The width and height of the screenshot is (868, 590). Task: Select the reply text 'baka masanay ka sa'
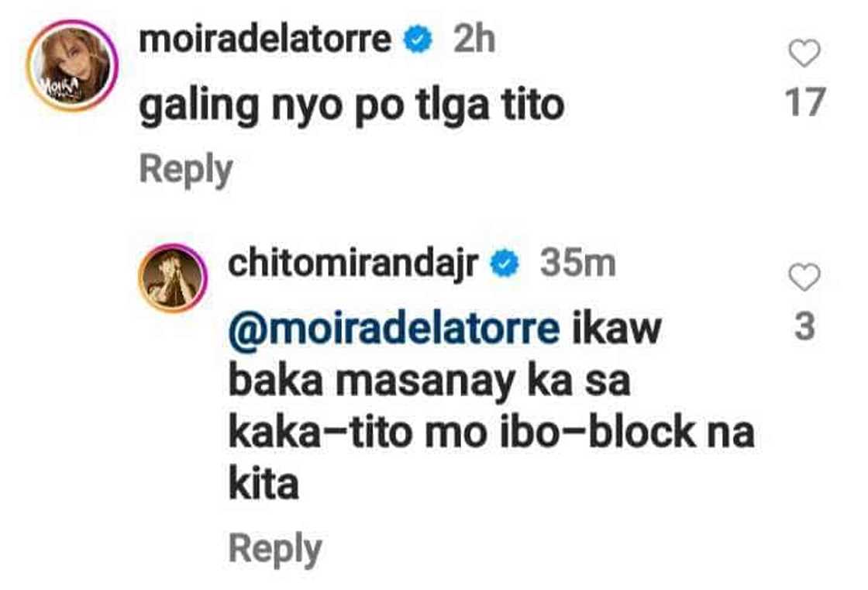tap(429, 382)
